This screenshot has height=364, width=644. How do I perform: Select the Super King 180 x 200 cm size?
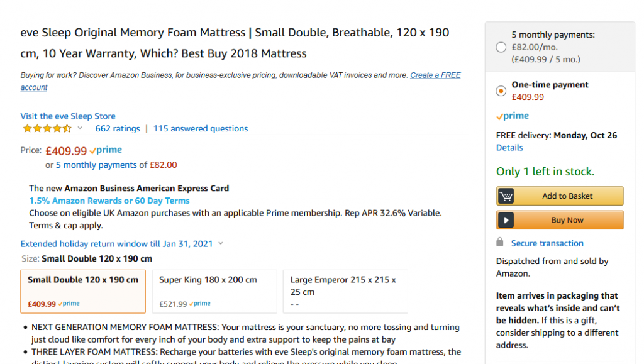click(x=214, y=291)
